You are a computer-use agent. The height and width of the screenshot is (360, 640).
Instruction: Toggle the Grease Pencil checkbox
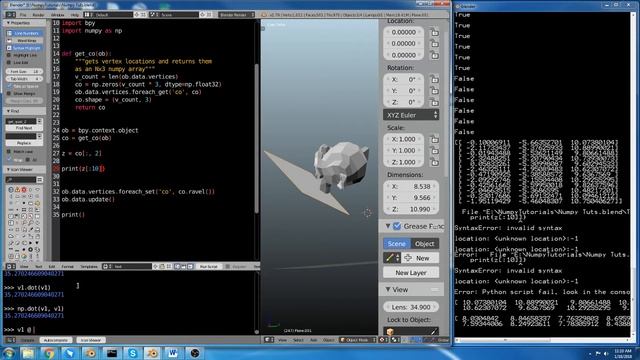pos(397,226)
